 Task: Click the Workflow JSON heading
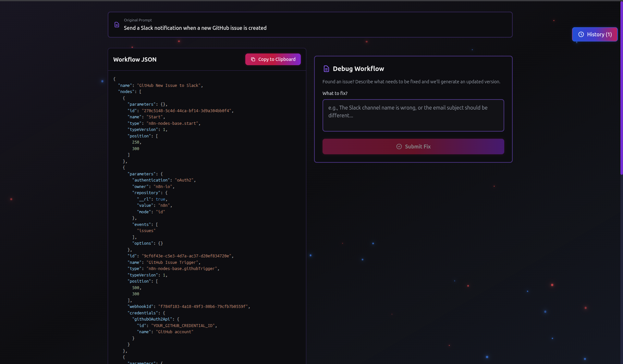(135, 59)
